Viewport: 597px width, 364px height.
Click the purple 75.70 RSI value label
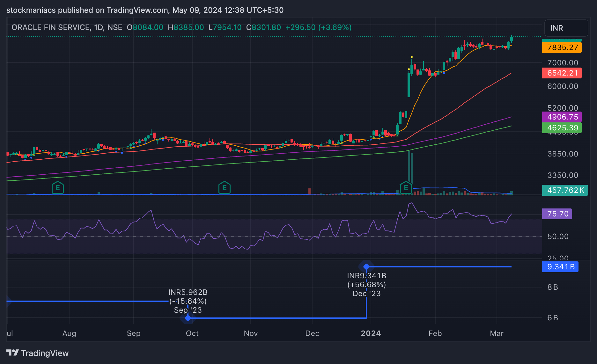(557, 214)
